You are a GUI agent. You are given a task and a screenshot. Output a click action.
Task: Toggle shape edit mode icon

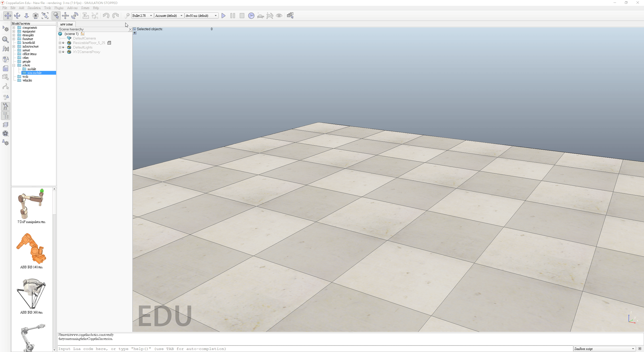click(x=6, y=77)
